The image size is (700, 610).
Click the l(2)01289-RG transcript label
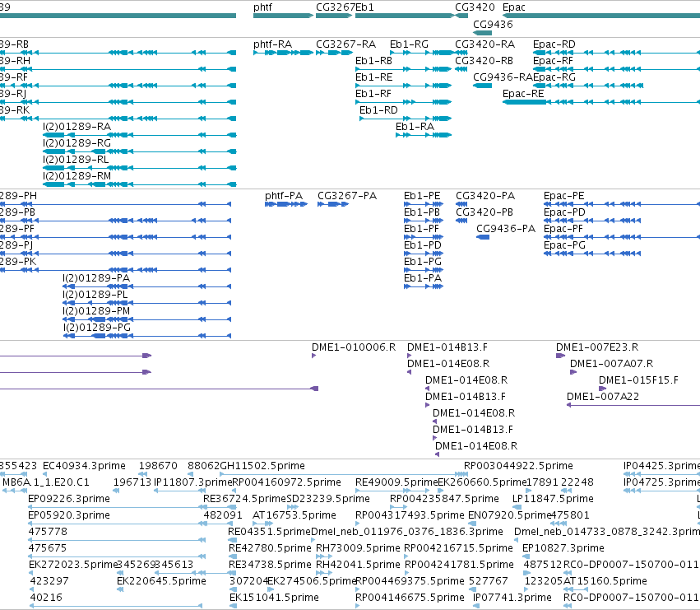[x=76, y=143]
